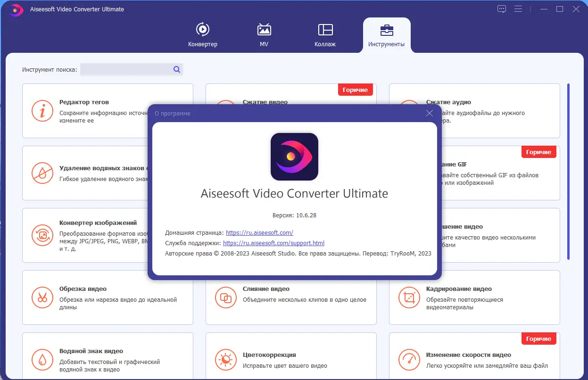588x380 pixels.
Task: Close the О программе dialog
Action: pyautogui.click(x=429, y=113)
